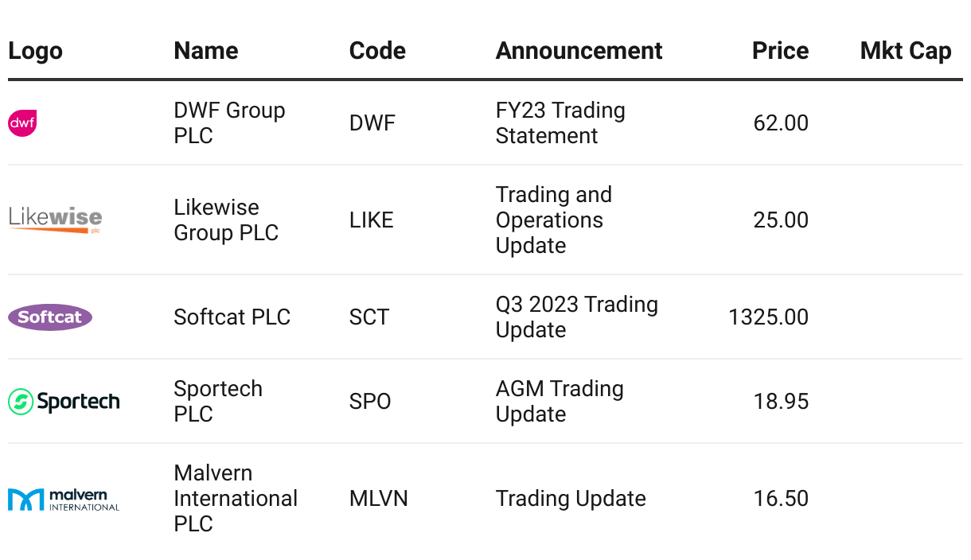Open the Sportech PLC company name
Viewport: 971px width, 560px height.
tap(218, 402)
